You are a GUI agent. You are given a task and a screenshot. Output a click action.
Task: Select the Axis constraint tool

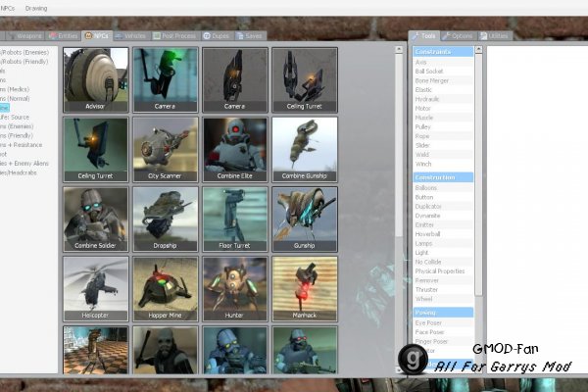[x=443, y=62]
